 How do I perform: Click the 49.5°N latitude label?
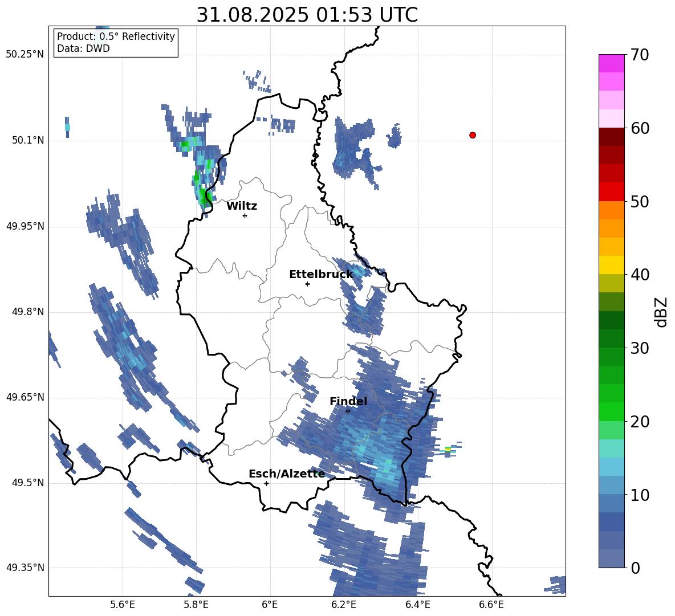click(x=28, y=483)
